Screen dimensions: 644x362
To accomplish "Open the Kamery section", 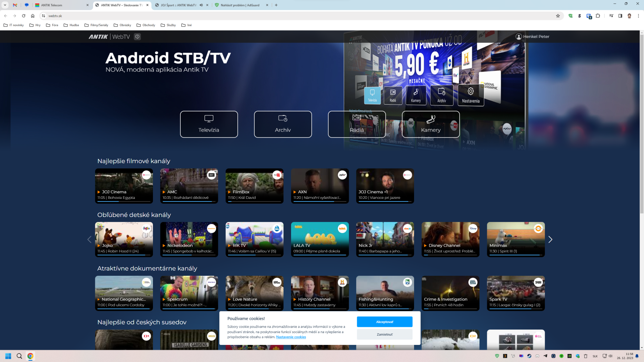I will [x=431, y=124].
